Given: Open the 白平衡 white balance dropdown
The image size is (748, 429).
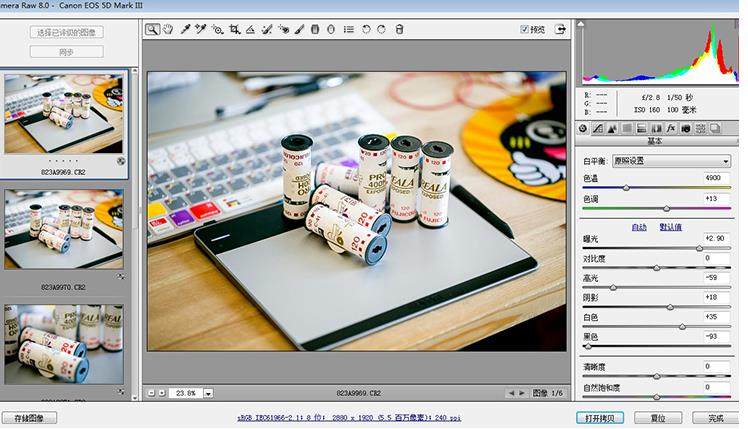Looking at the screenshot, I should point(671,161).
